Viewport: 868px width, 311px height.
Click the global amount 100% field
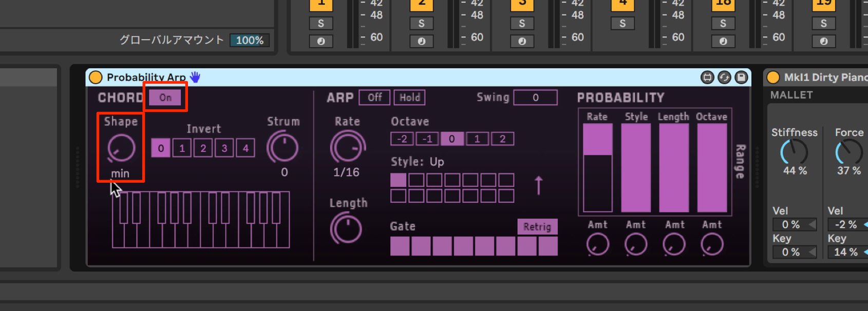250,40
